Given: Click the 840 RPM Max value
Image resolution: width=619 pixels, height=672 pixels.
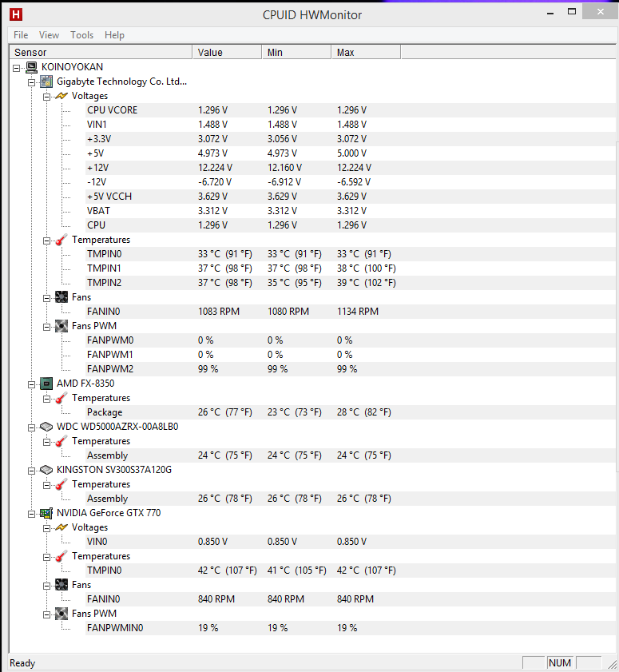Looking at the screenshot, I should coord(355,599).
